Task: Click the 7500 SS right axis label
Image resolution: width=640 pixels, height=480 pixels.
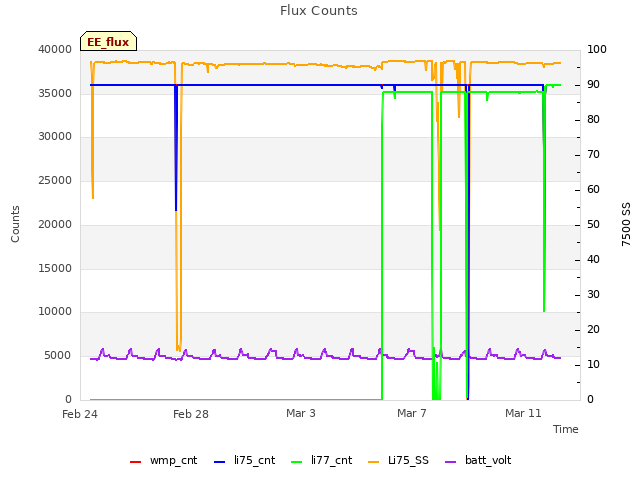Action: (626, 224)
